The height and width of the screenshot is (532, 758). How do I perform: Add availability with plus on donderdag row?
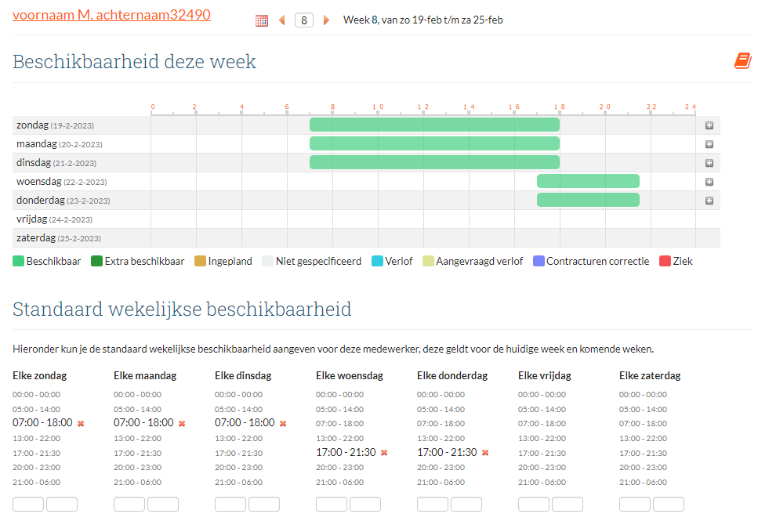click(709, 201)
